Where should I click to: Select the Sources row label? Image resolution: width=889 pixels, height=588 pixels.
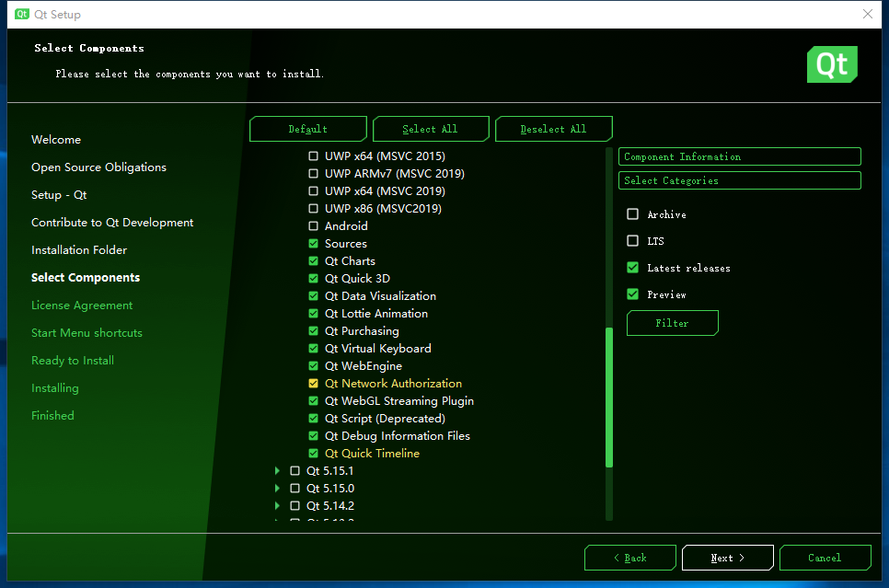[345, 244]
